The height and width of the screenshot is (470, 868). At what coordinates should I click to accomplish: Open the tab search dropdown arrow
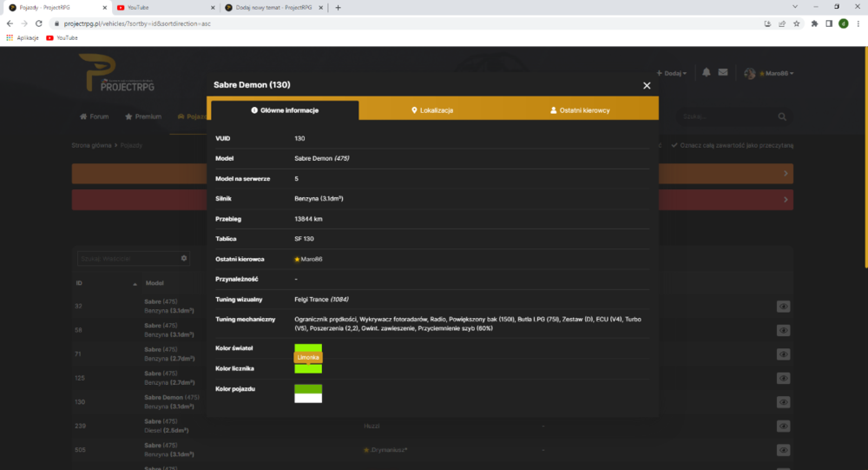(795, 7)
